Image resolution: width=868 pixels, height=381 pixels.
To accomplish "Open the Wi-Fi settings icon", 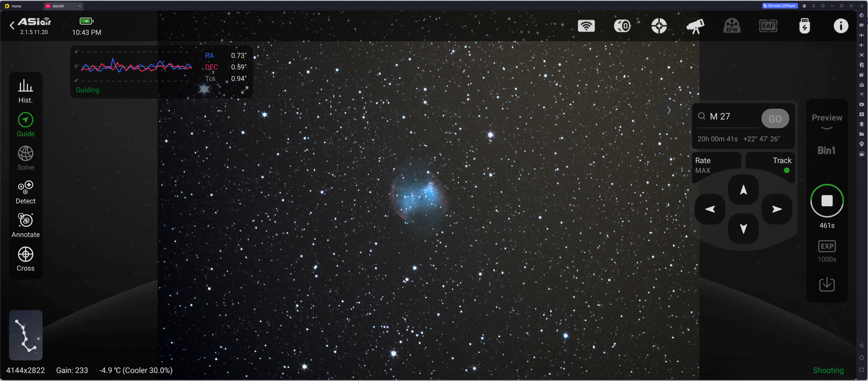I will coord(586,26).
